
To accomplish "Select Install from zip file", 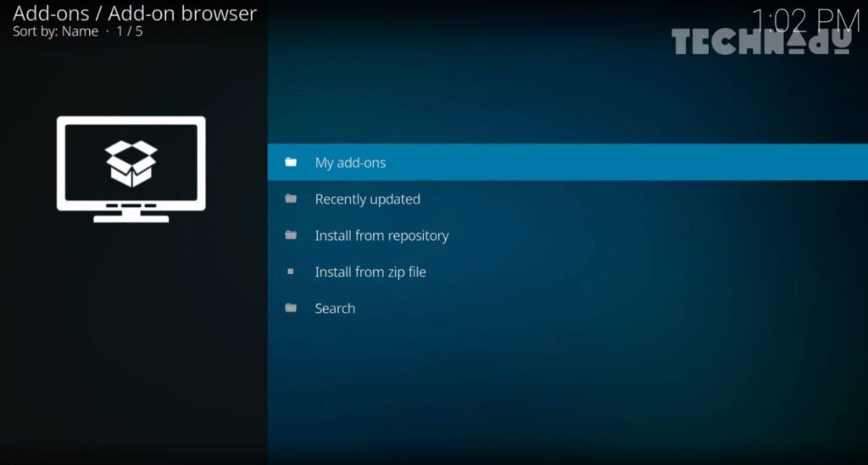I will coord(370,272).
